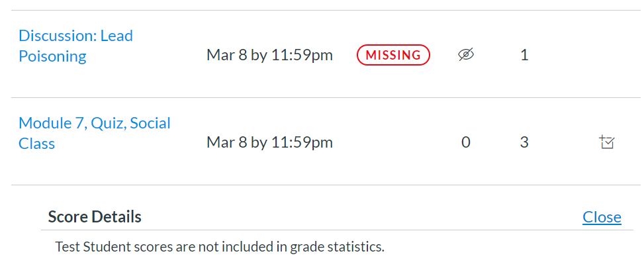
Task: Click 'Module 7, Quiz, Social' title line
Action: point(94,123)
